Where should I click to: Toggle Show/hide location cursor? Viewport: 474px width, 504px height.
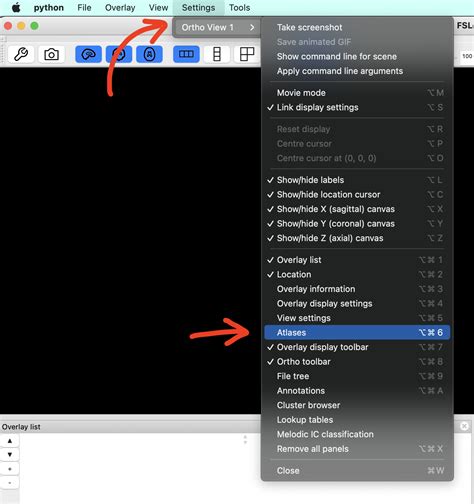tap(357, 195)
